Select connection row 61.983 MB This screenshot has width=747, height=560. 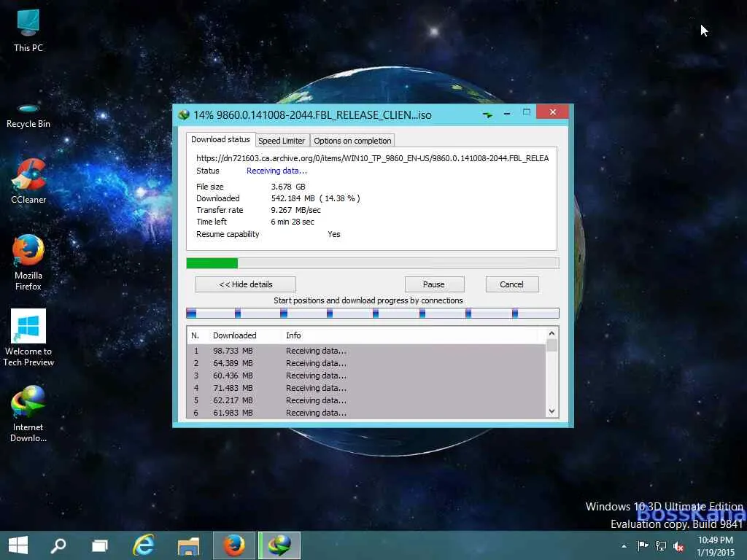click(x=366, y=413)
